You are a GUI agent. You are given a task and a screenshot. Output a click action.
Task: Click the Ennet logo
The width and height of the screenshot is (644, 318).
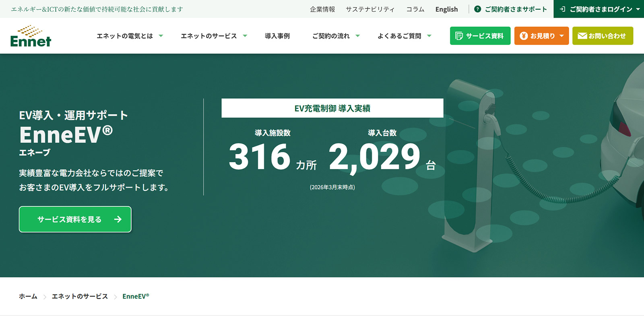pyautogui.click(x=31, y=36)
